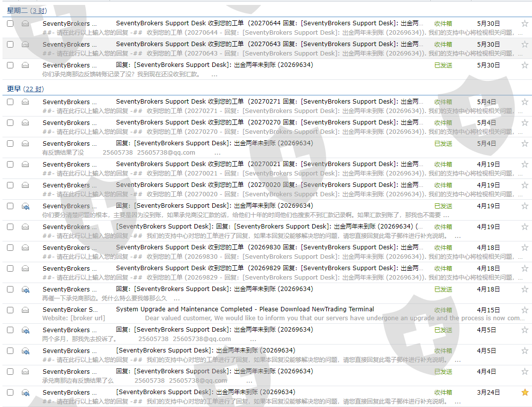Image resolution: width=532 pixels, height=407 pixels.
Task: Click the date 3月24日
Action: pyautogui.click(x=488, y=393)
